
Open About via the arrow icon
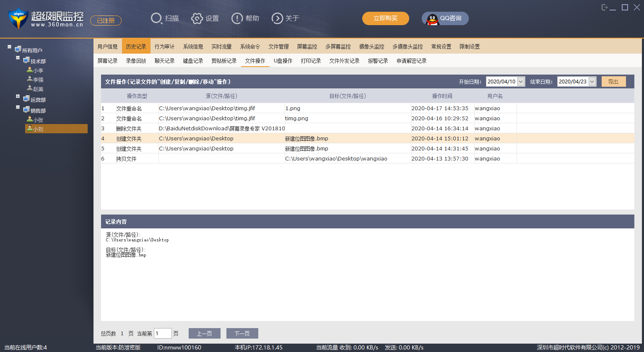coord(277,18)
